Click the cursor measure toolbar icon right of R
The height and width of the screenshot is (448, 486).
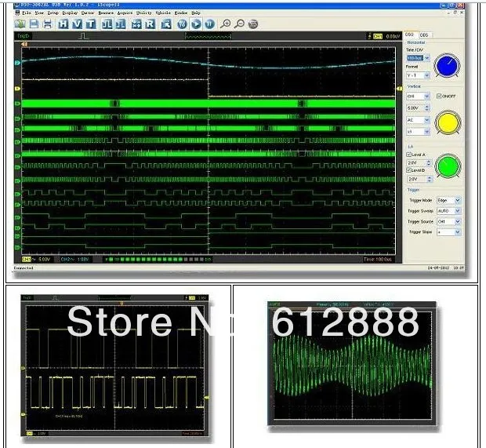(166, 24)
